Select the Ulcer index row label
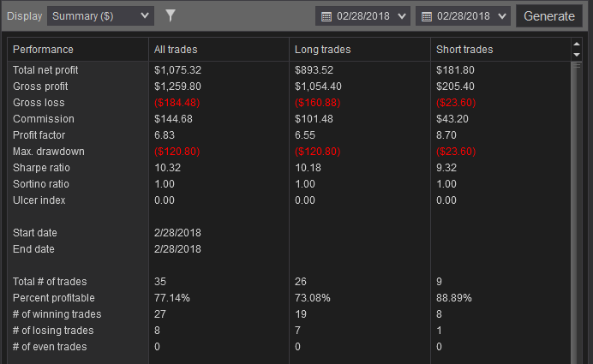Screen dimensions: 593x364 pos(39,200)
